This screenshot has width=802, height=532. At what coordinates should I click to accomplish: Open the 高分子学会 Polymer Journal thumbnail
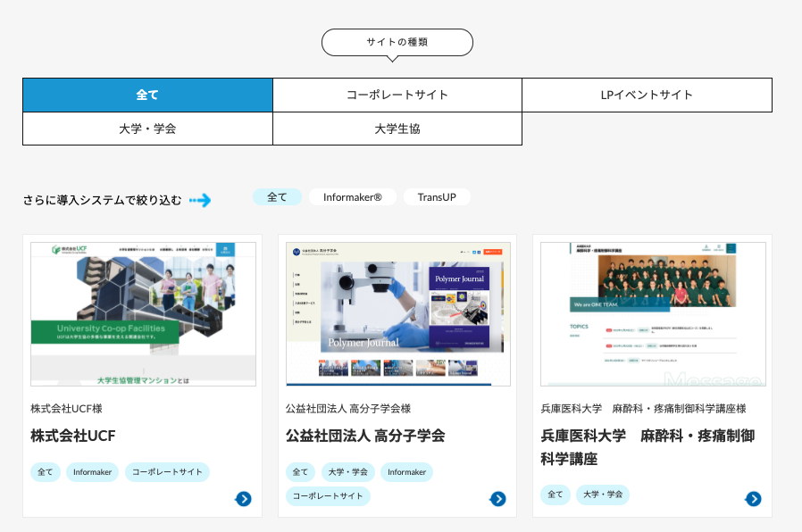tap(398, 314)
